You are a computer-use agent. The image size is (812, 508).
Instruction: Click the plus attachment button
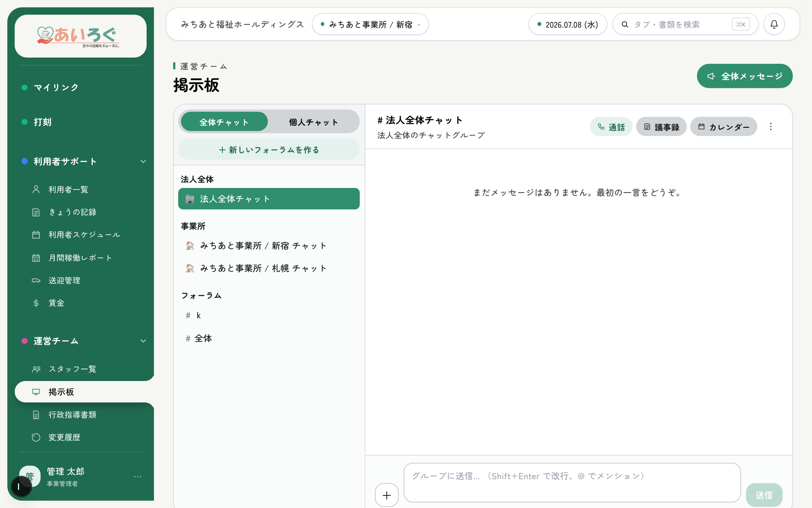[387, 495]
